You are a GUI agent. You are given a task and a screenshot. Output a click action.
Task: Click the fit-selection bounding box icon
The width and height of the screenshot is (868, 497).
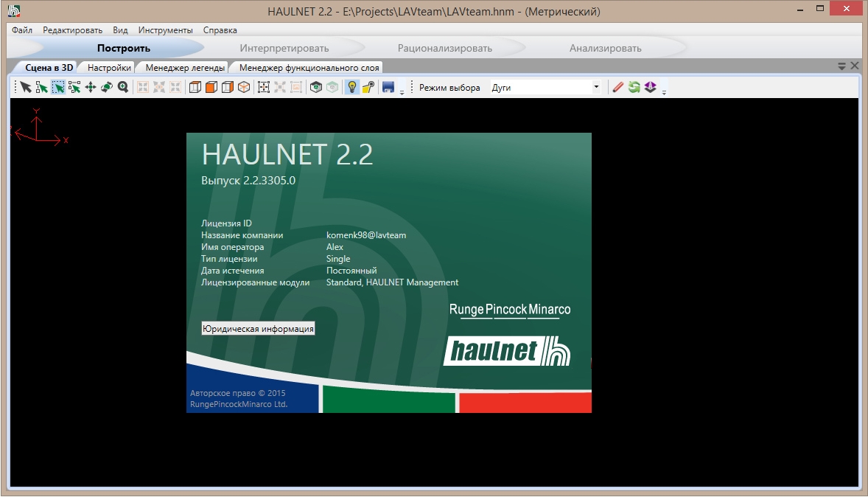264,88
